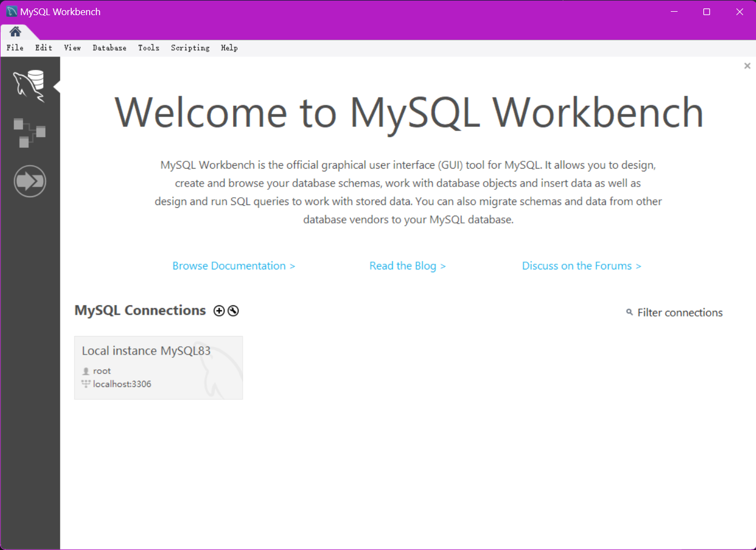The image size is (756, 550).
Task: Follow the Read the Blog link
Action: (x=407, y=266)
